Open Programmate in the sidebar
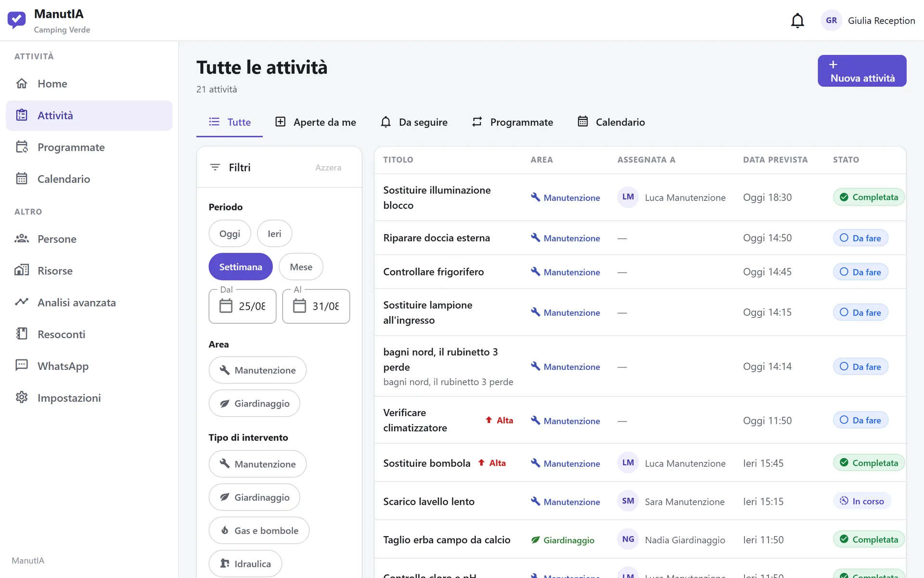 [x=89, y=147]
